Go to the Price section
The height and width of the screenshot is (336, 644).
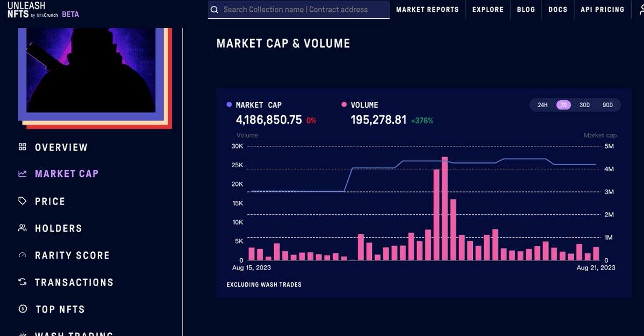[50, 201]
